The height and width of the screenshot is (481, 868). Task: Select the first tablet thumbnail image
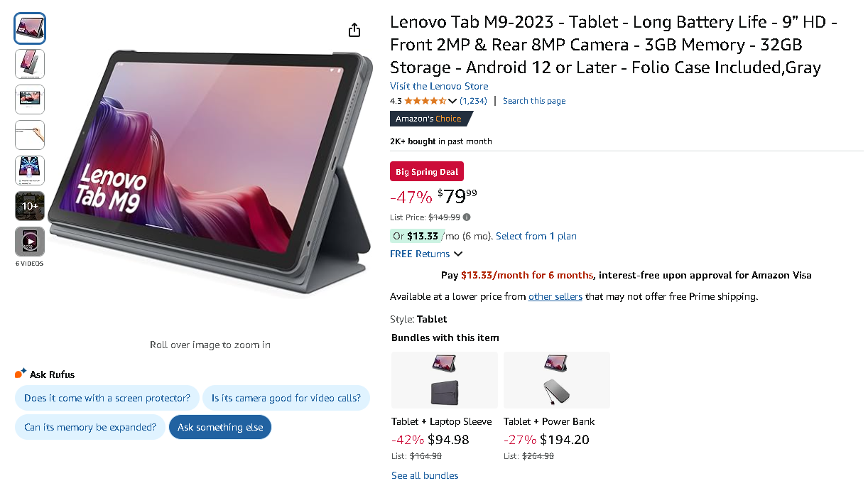coord(30,28)
